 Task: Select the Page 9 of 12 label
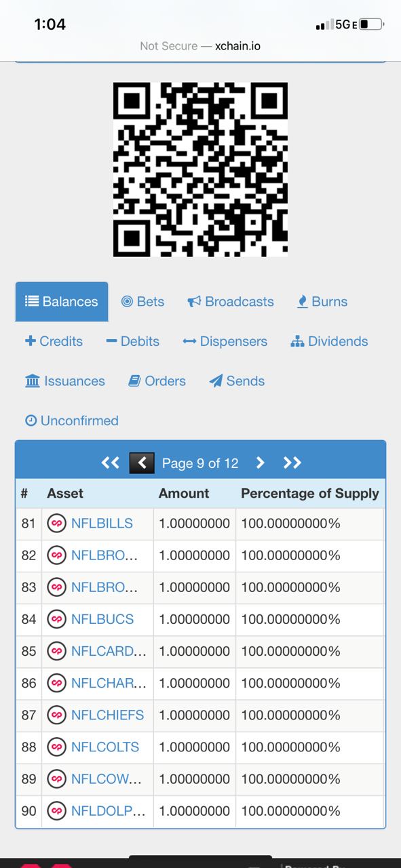200,463
